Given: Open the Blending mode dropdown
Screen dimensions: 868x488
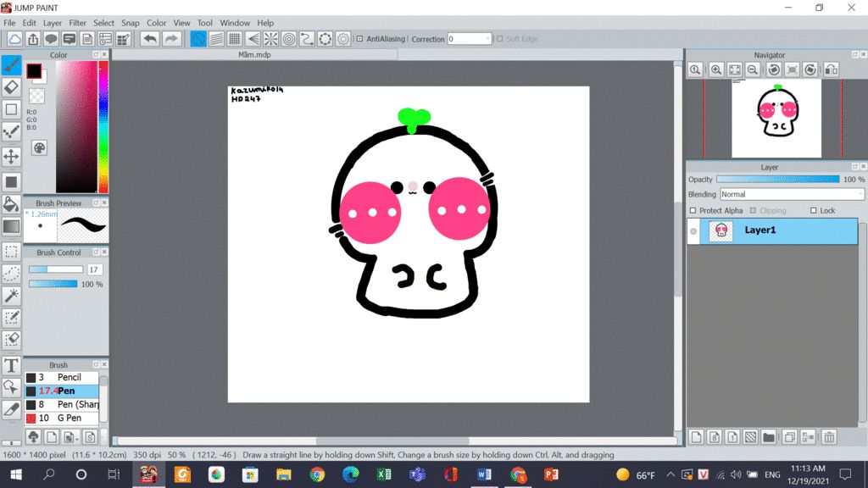Looking at the screenshot, I should [x=792, y=194].
